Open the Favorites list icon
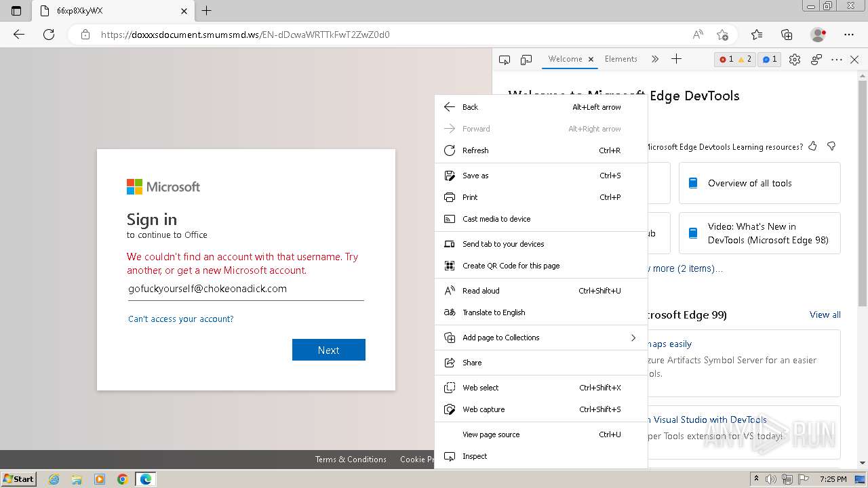This screenshot has width=868, height=488. click(757, 35)
